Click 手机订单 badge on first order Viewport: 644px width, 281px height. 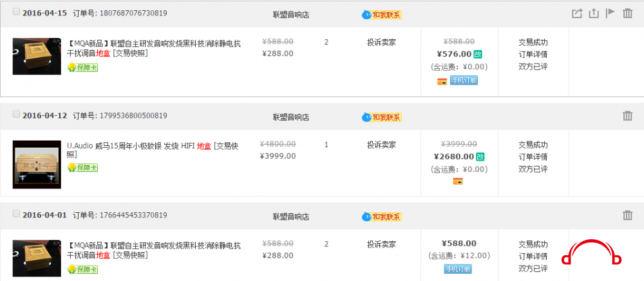(464, 80)
